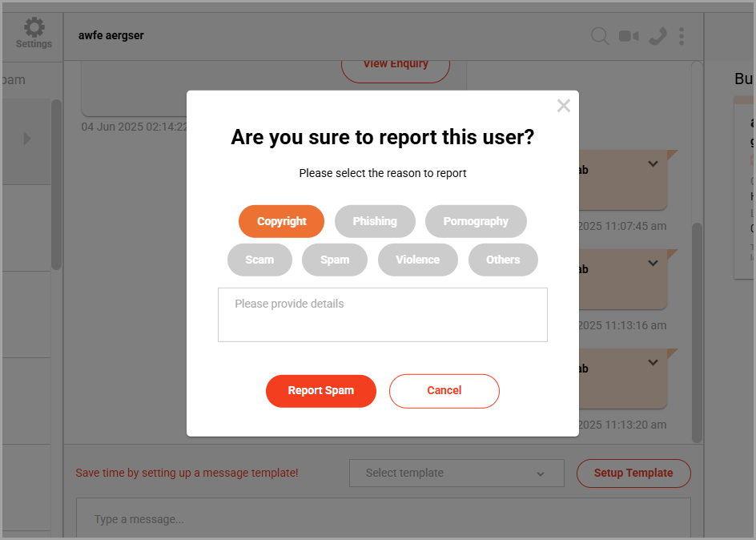Image resolution: width=756 pixels, height=540 pixels.
Task: Start a voice call with phone icon
Action: (x=657, y=36)
